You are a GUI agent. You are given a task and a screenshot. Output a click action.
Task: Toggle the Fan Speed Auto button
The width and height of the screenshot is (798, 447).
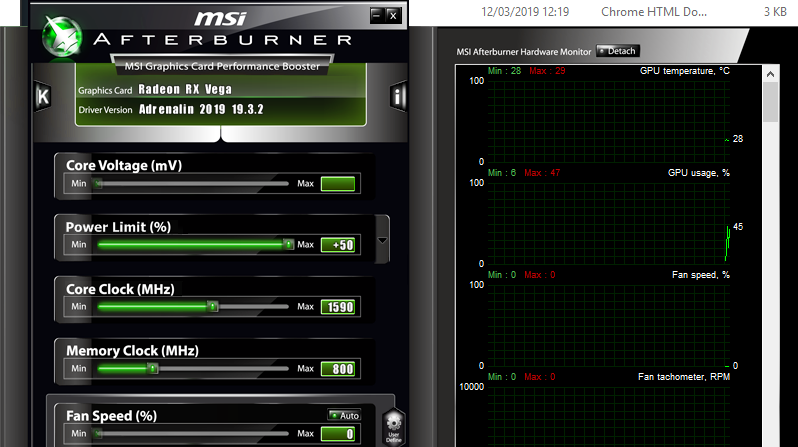345,415
